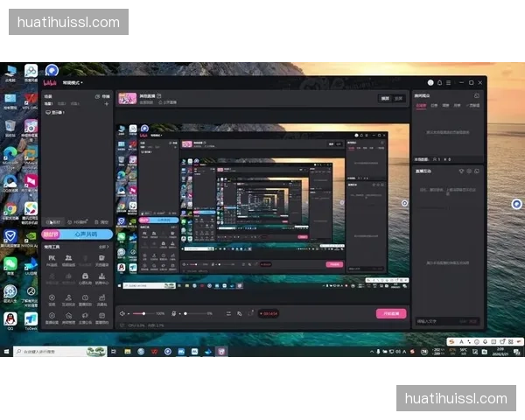Expand the 全部 link in common tools

(104, 248)
